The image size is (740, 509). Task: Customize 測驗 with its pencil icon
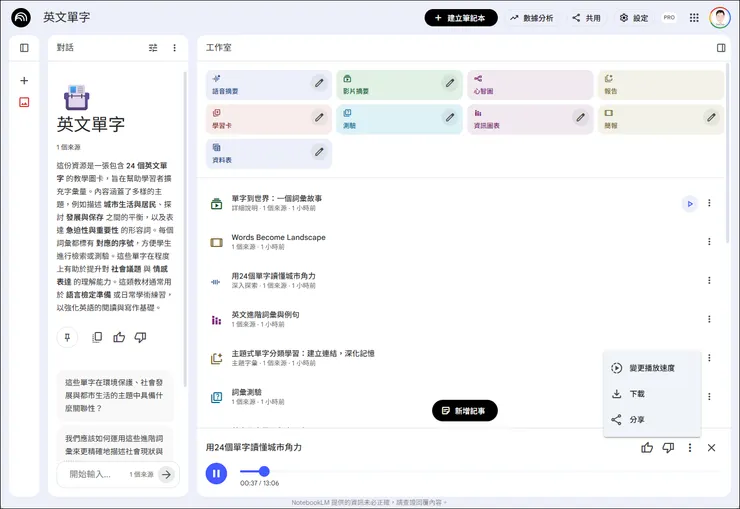(x=450, y=117)
